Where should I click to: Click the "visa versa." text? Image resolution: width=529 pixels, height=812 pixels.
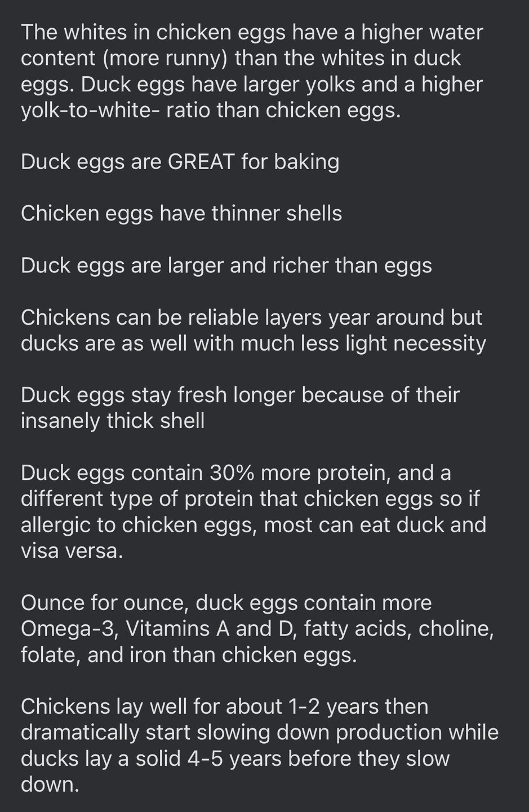pyautogui.click(x=72, y=551)
